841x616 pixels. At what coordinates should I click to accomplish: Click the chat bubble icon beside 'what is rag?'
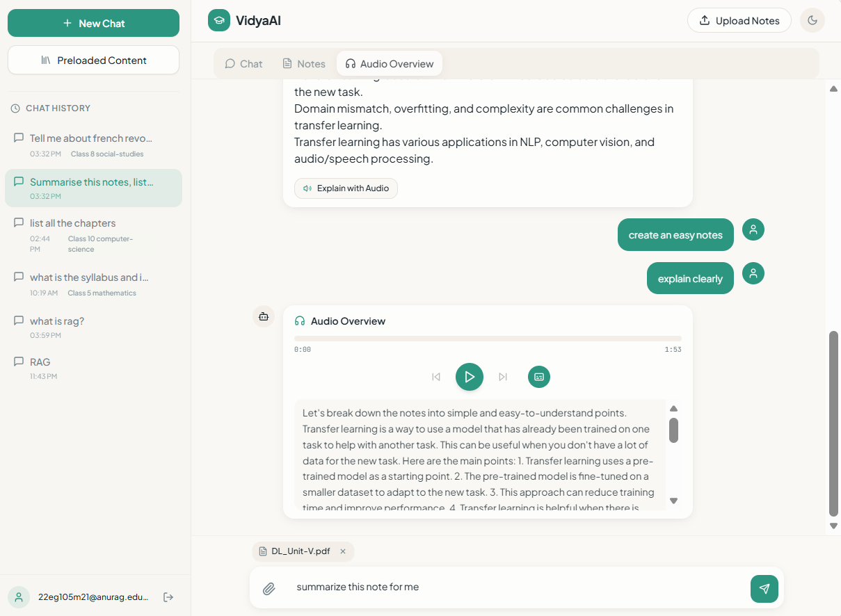point(19,321)
